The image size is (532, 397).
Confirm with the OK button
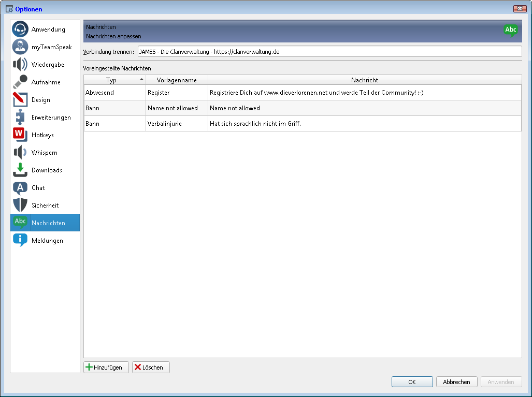click(x=412, y=382)
